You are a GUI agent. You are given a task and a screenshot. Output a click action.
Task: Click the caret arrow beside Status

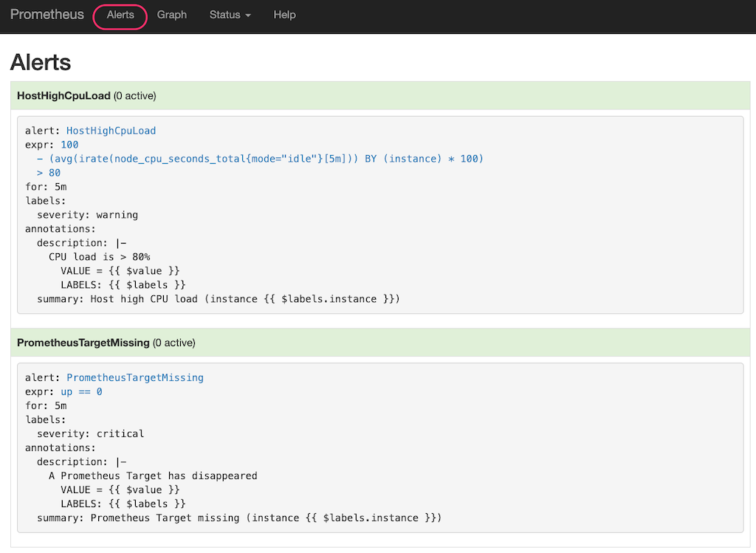(248, 16)
